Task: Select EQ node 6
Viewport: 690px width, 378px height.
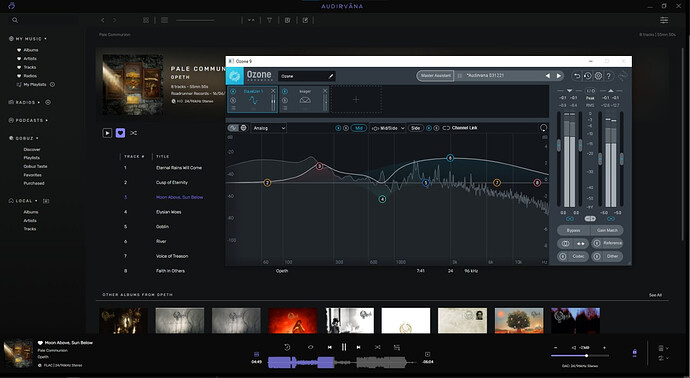Action: coord(450,158)
